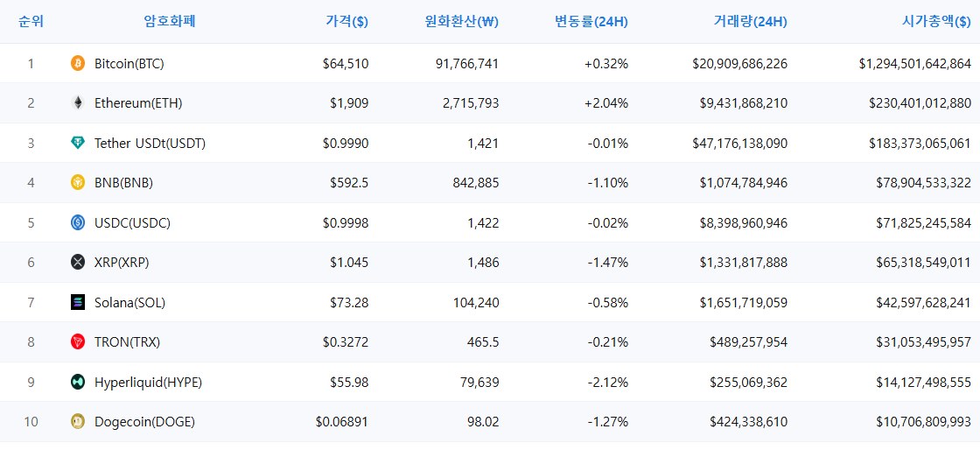Click the Hyperliquid logo icon
This screenshot has width=980, height=450.
(78, 382)
